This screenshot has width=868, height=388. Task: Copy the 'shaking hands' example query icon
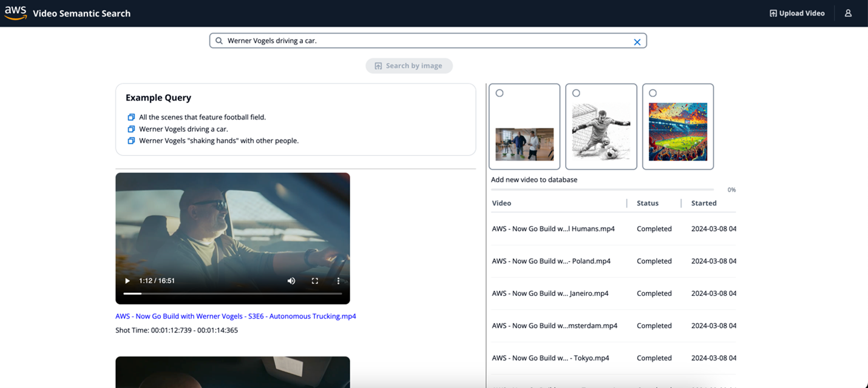pyautogui.click(x=131, y=140)
